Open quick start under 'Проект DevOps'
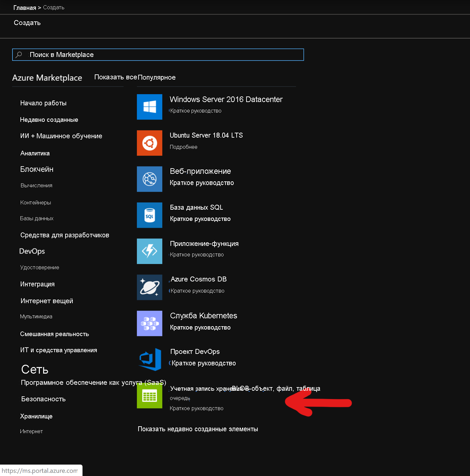 [204, 363]
